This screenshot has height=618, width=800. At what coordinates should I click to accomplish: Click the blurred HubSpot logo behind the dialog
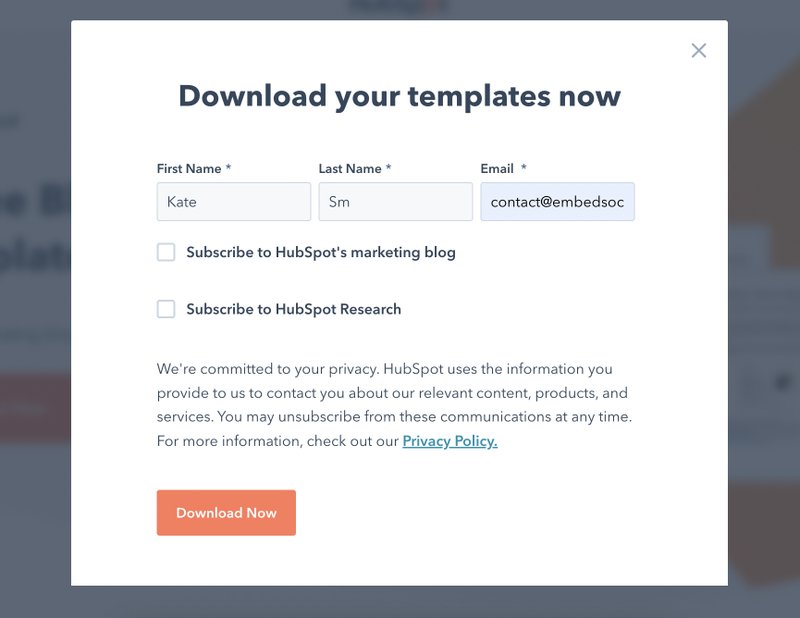(398, 7)
